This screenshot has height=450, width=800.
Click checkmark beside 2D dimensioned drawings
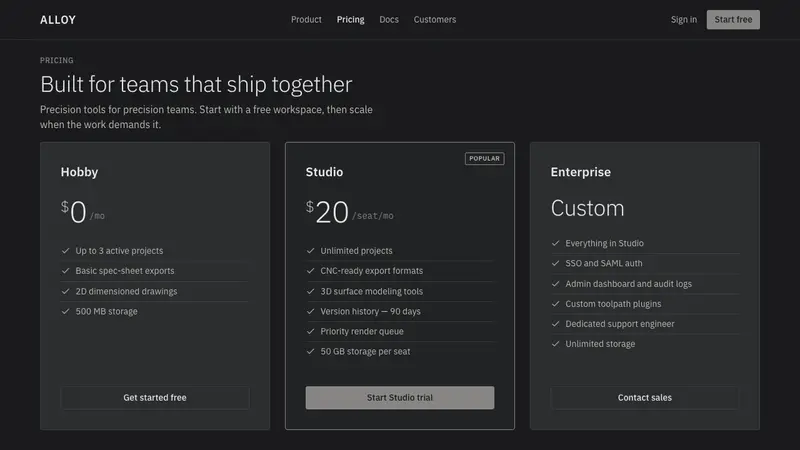[x=65, y=291]
